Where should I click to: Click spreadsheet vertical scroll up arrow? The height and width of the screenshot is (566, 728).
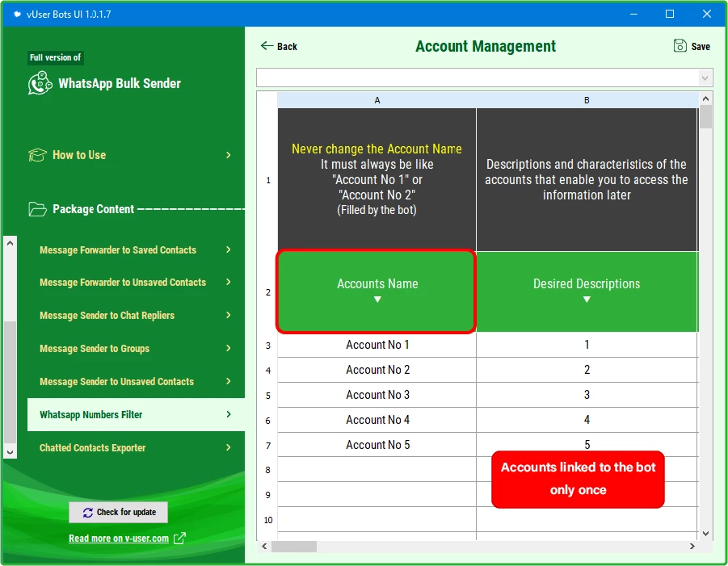tap(705, 99)
